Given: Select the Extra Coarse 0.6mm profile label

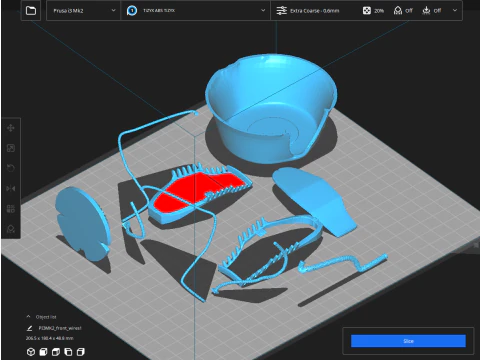Looking at the screenshot, I should click(315, 11).
